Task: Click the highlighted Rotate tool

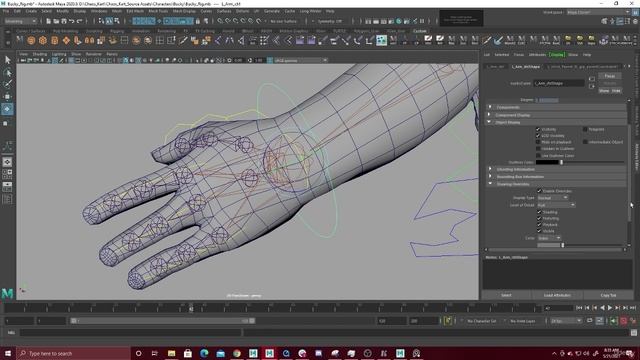Action: pos(7,109)
